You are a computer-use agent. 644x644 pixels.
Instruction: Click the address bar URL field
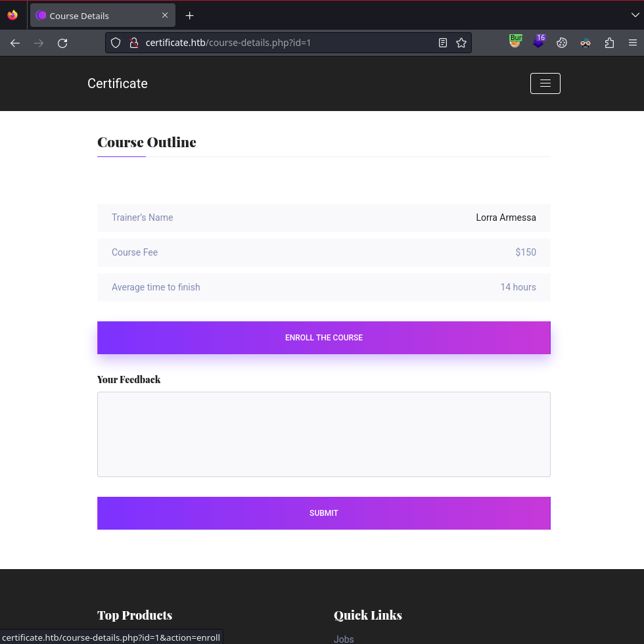click(x=283, y=43)
